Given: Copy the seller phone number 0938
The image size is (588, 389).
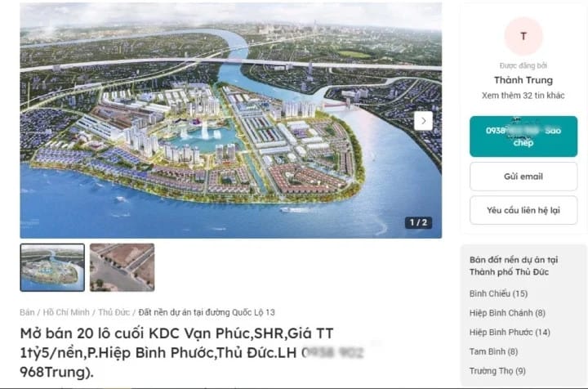Looking at the screenshot, I should tap(523, 136).
